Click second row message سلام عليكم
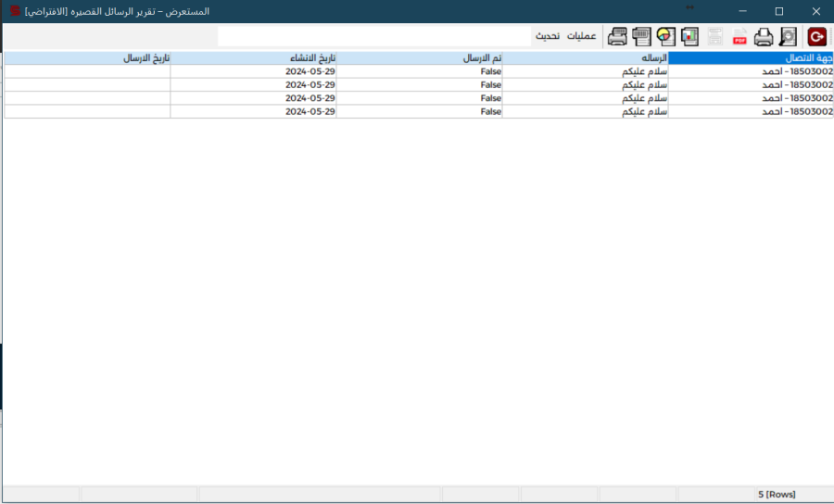The height and width of the screenshot is (504, 834). pyautogui.click(x=585, y=84)
